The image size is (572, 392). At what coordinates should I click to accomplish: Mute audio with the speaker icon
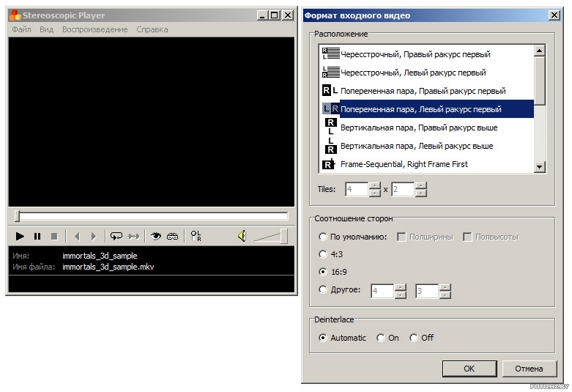(x=242, y=236)
